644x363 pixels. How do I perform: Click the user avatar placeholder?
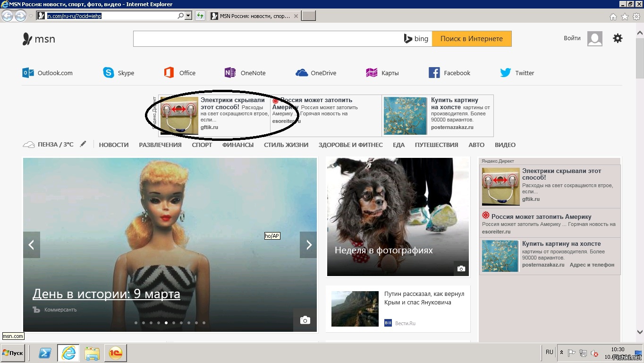[x=595, y=39]
